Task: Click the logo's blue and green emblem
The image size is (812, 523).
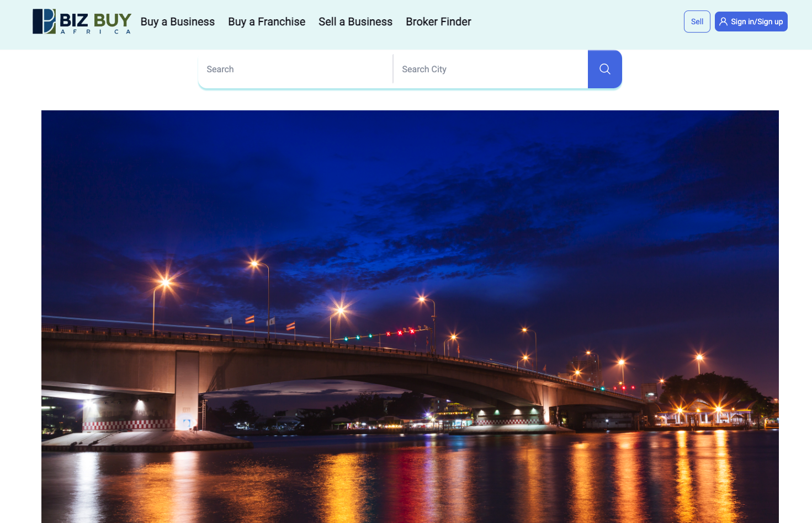Action: (x=43, y=22)
